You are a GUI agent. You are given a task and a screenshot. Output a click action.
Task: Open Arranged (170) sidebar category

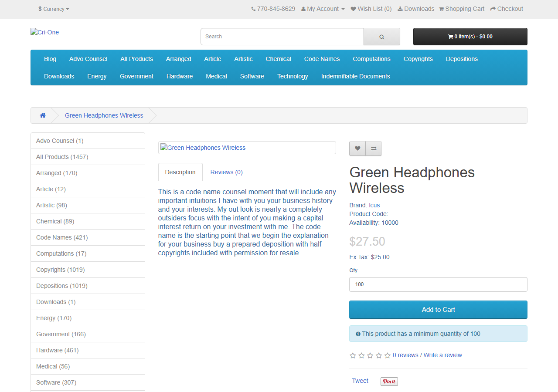[88, 173]
